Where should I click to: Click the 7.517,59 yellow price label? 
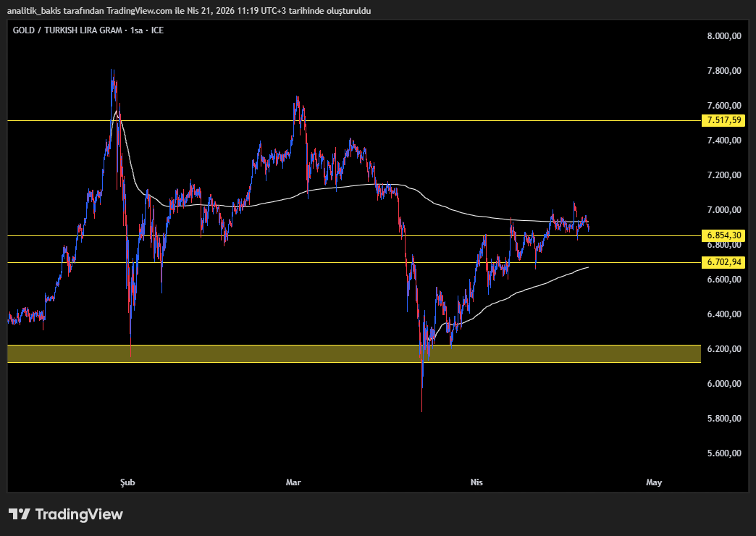[x=723, y=120]
